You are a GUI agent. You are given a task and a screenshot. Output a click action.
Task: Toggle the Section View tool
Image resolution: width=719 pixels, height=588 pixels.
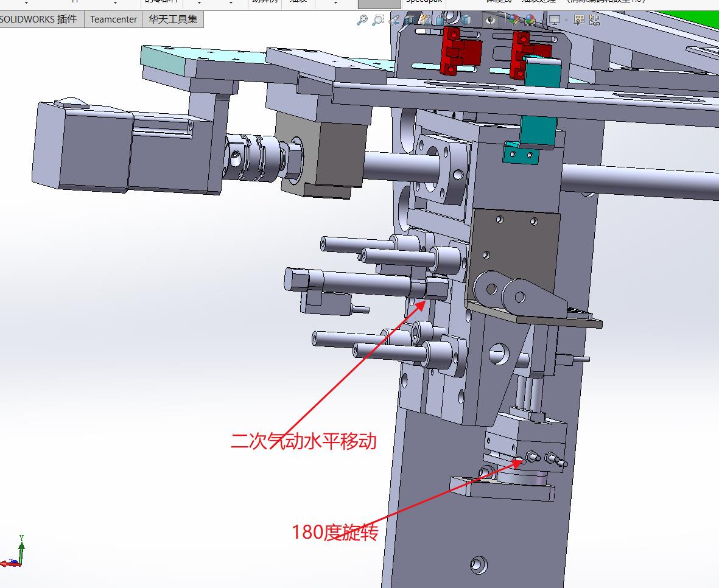pos(410,21)
